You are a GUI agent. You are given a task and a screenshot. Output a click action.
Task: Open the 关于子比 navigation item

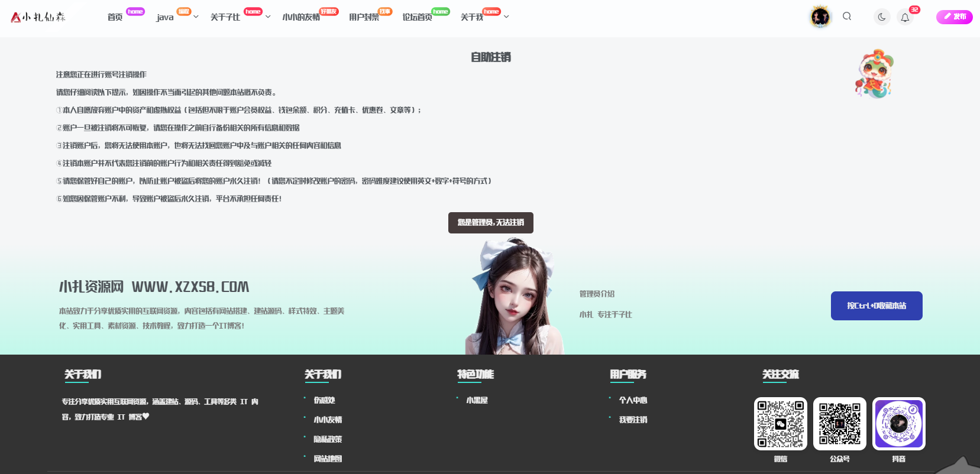tap(225, 17)
